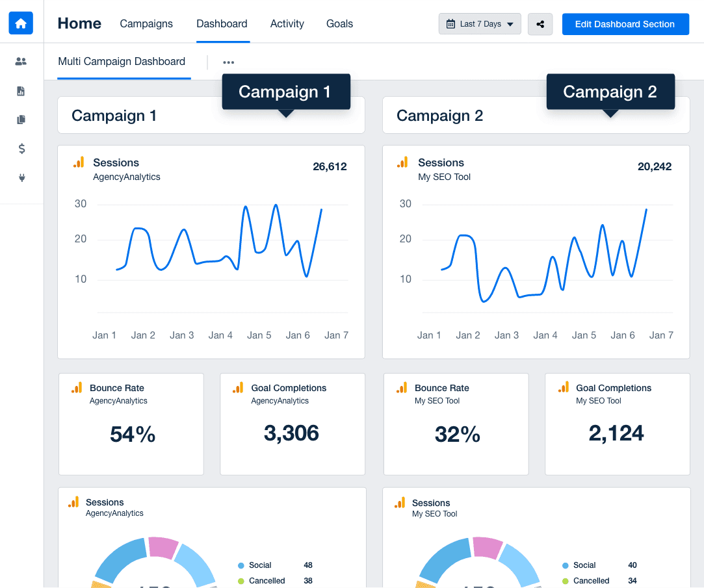
Task: Toggle Cancelled in the Campaign 2 donut legend
Action: click(591, 581)
